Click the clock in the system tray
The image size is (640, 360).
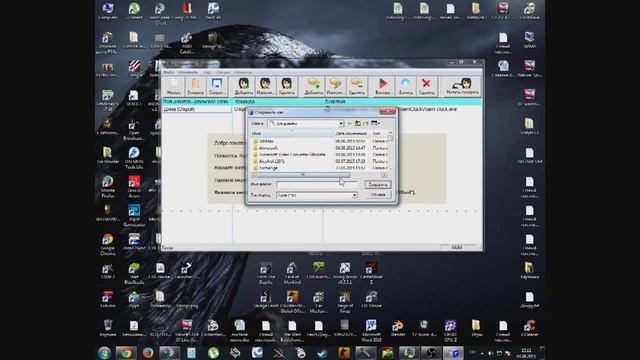[x=527, y=353]
